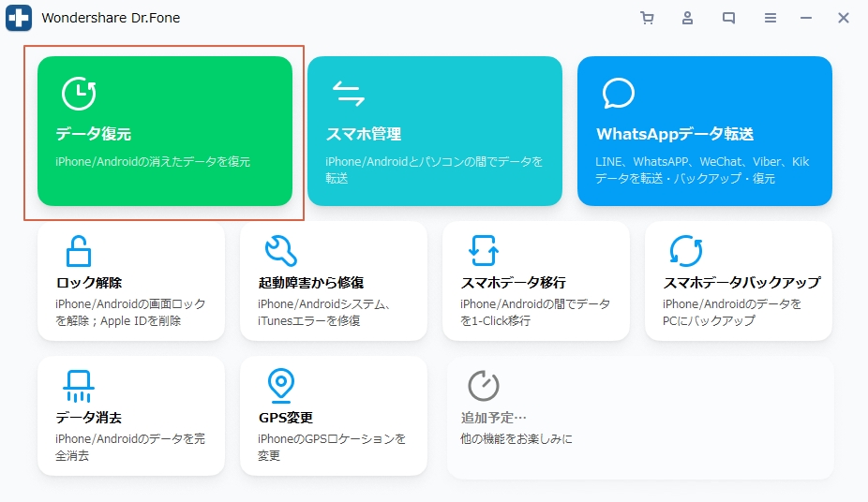Click the circular sync icon for バックアップ
Viewport: 868px width, 502px height.
coord(686,251)
